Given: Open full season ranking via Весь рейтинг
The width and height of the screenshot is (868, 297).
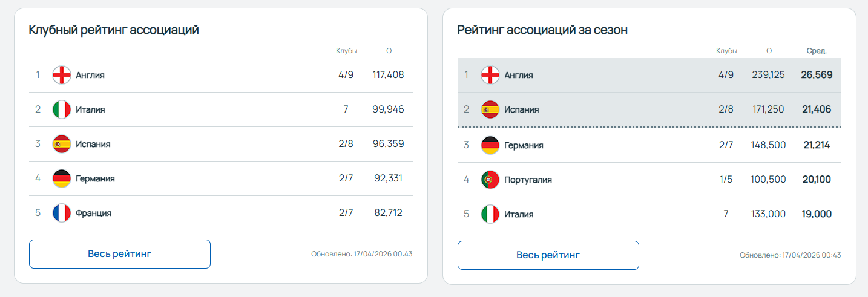Looking at the screenshot, I should [548, 255].
